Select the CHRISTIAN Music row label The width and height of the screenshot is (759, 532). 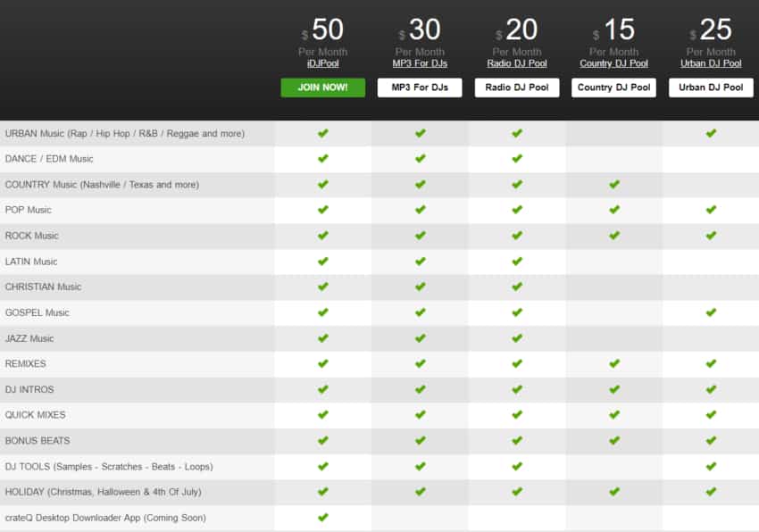43,287
